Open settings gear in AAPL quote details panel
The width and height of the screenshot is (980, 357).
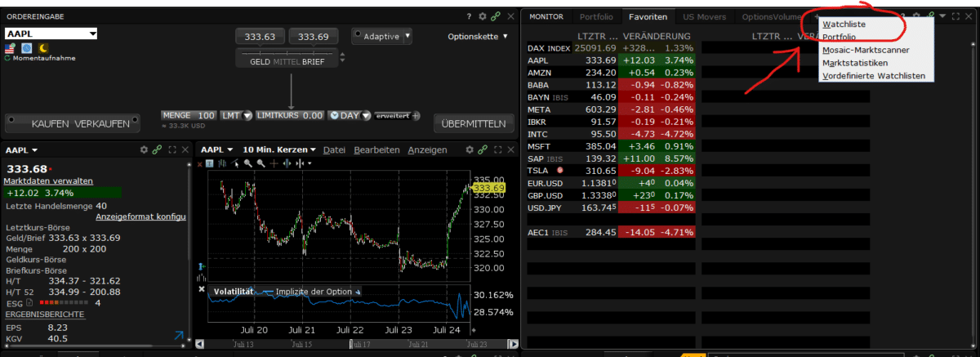[x=144, y=150]
